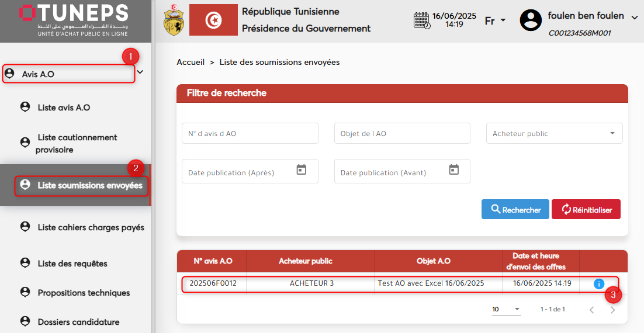The height and width of the screenshot is (333, 644).
Task: Click the TUNEPS logo
Action: tap(74, 20)
